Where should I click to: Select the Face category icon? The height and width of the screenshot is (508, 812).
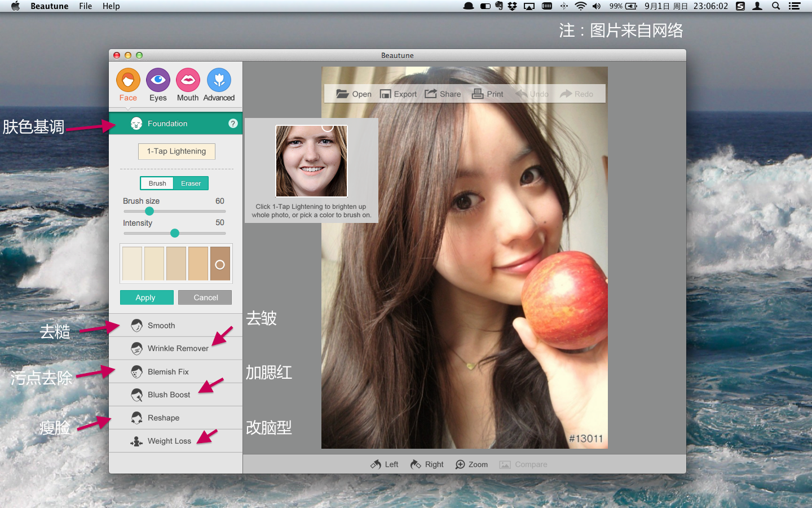(128, 80)
